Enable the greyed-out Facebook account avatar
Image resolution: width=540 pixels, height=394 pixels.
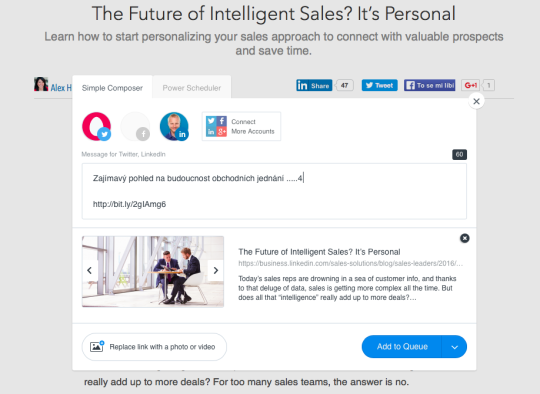pyautogui.click(x=135, y=126)
